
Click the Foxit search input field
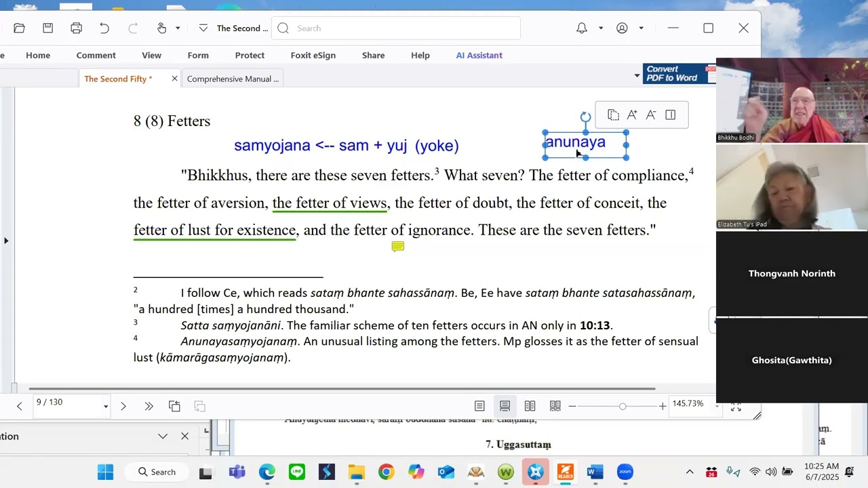pyautogui.click(x=396, y=28)
